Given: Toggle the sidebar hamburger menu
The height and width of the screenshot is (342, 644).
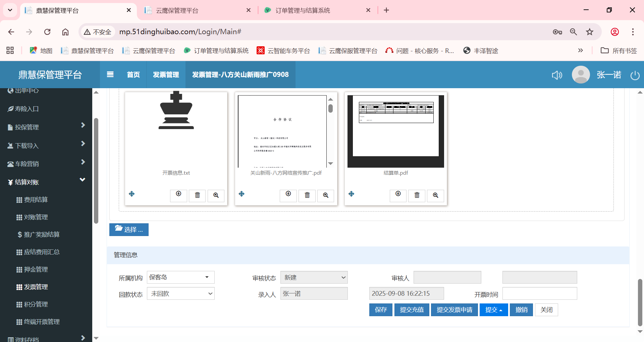Looking at the screenshot, I should coord(110,74).
